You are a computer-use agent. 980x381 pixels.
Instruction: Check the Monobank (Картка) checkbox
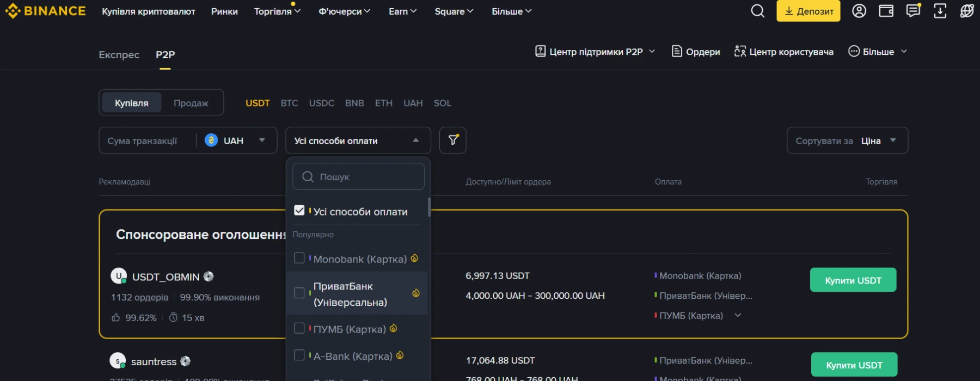pos(299,258)
